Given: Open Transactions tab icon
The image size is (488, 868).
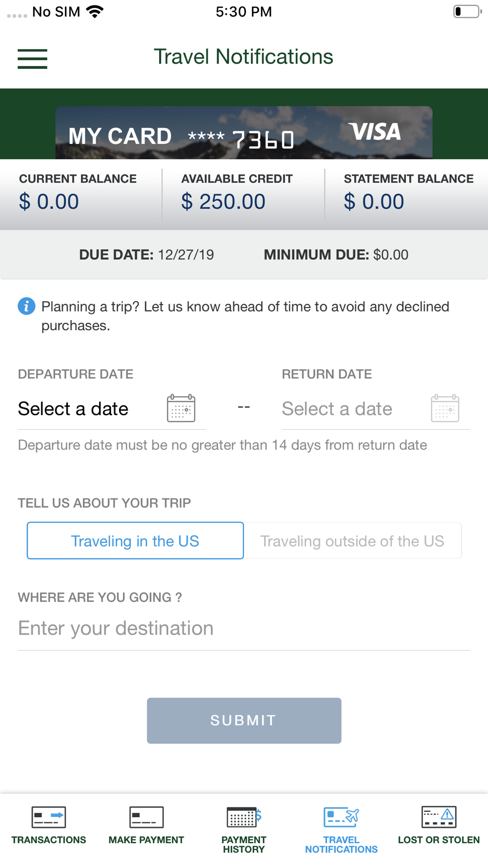Looking at the screenshot, I should (49, 817).
